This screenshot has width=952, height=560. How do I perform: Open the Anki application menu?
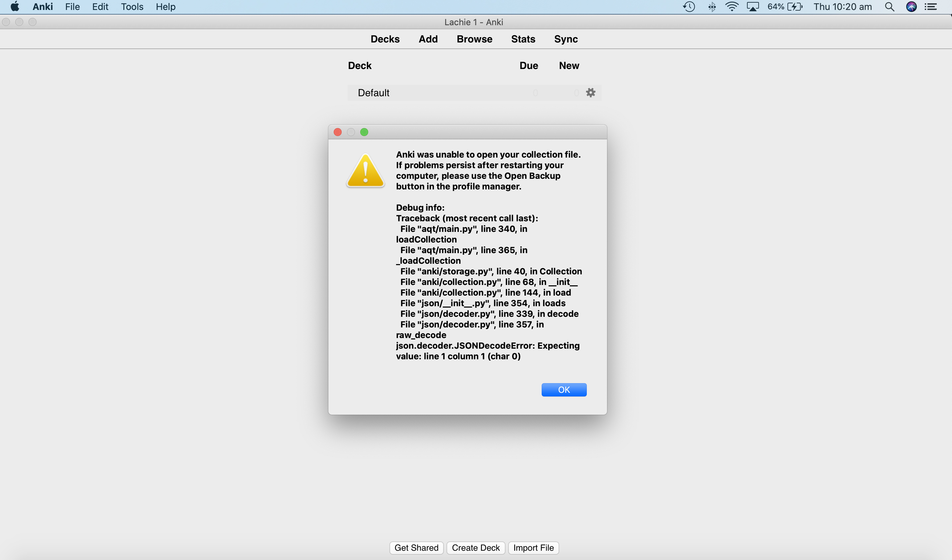pos(43,7)
